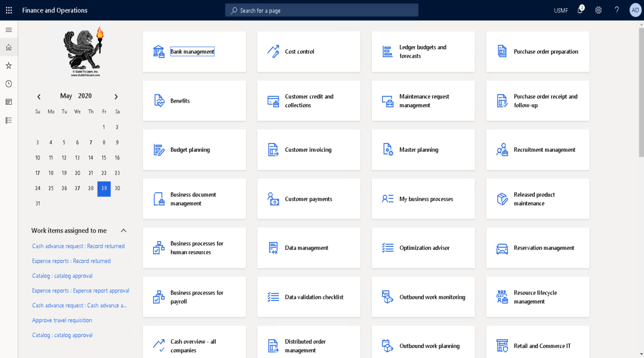Expand the navigation pane hamburger menu

(9, 30)
